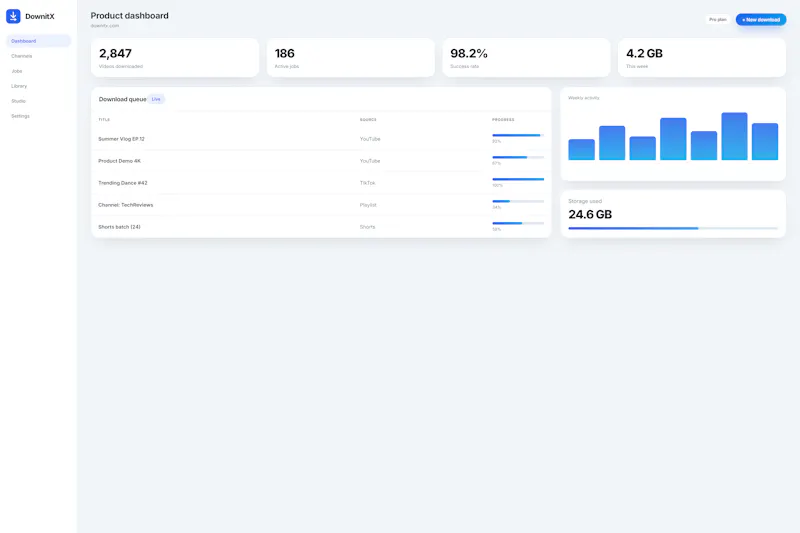Screen dimensions: 800x533
Task: Open the Jobs sidebar section
Action: point(38,71)
